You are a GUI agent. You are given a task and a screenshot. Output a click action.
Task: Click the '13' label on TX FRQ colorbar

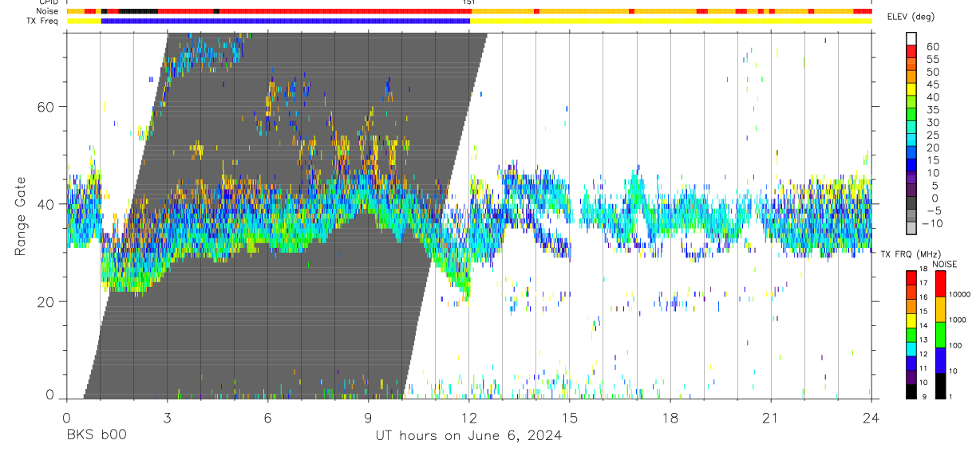tap(922, 340)
